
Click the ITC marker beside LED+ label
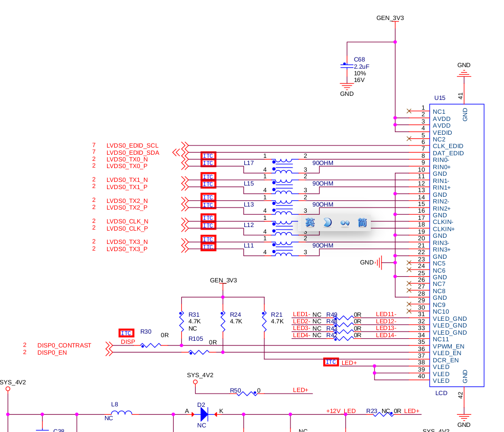331,362
